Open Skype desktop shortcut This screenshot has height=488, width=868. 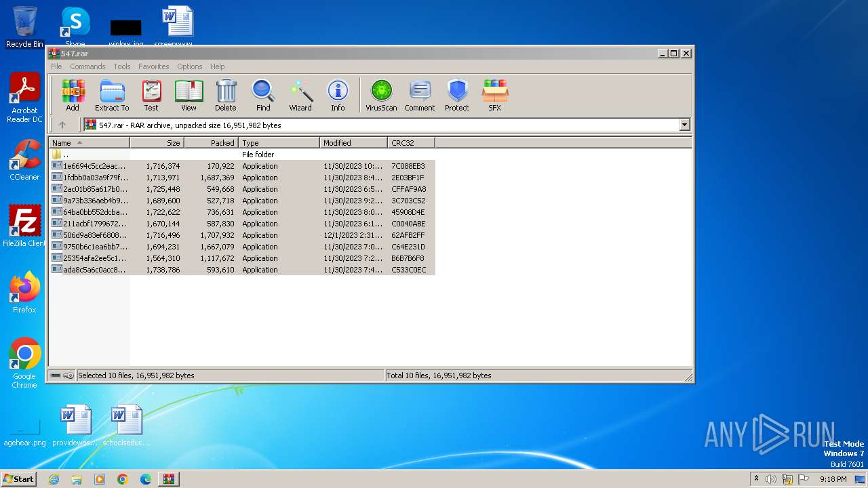[75, 27]
